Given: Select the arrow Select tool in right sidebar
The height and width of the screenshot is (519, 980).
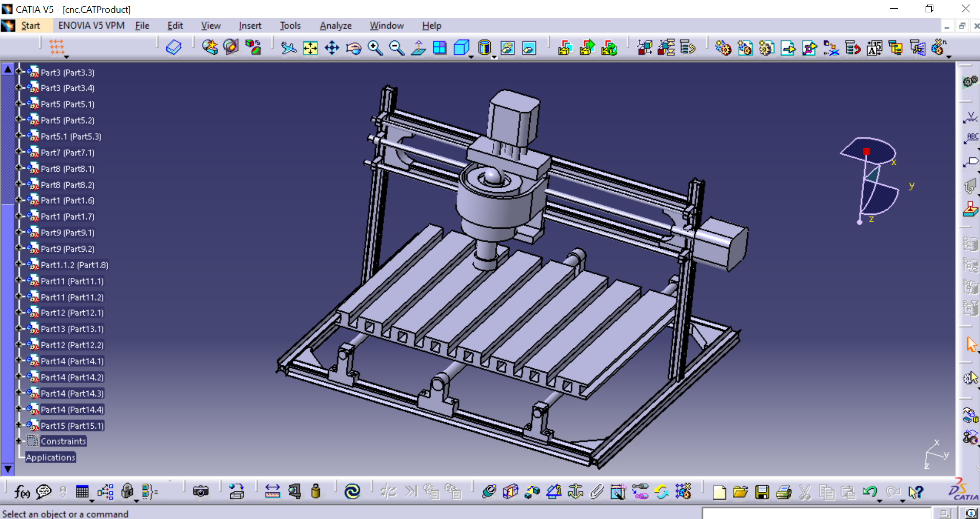Looking at the screenshot, I should pos(971,344).
